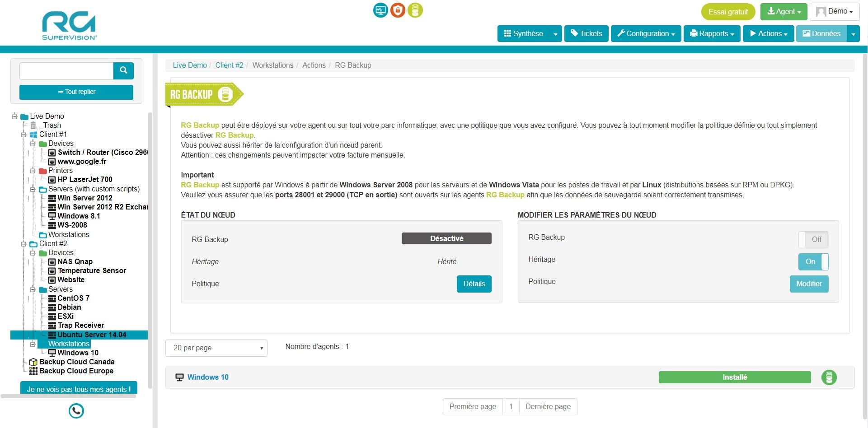The width and height of the screenshot is (868, 428).
Task: Select Temperature Sensor in tree
Action: [92, 271]
